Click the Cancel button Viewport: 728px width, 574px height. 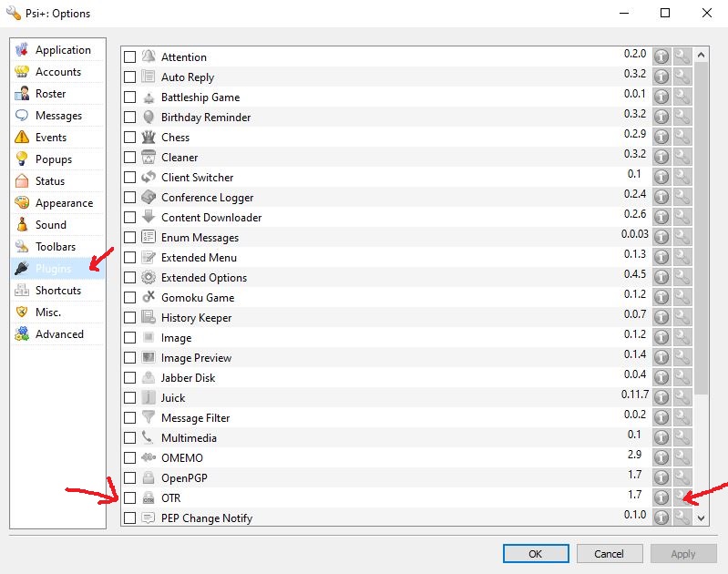point(609,553)
